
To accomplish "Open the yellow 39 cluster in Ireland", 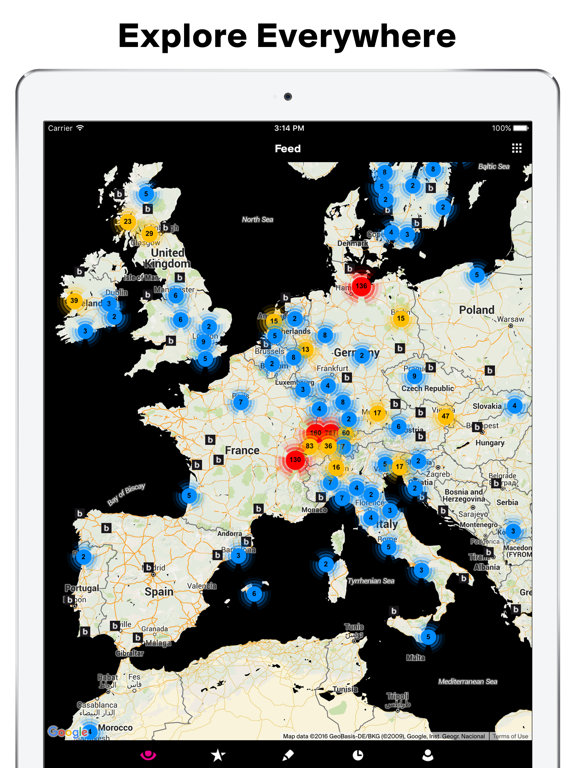I will click(x=74, y=301).
